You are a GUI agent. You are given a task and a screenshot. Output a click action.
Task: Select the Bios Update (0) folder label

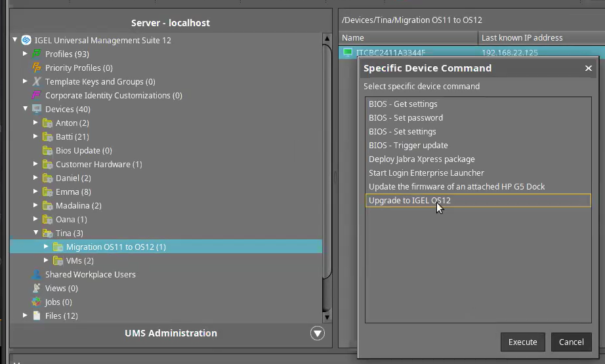point(84,151)
